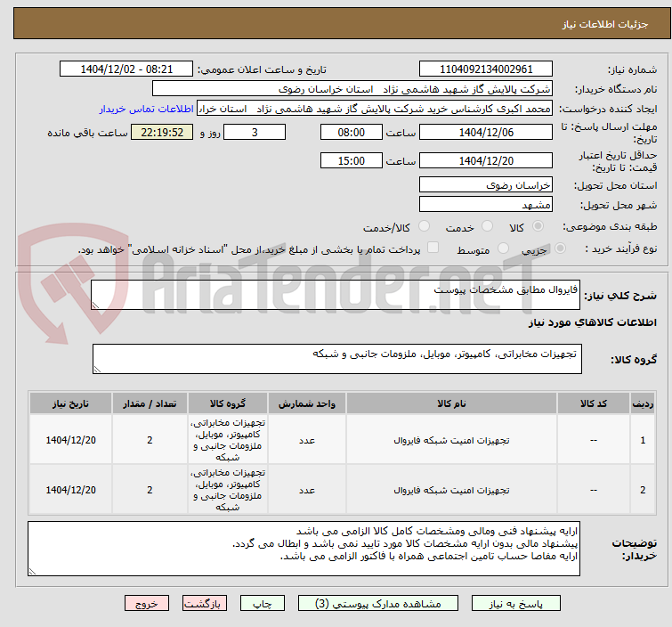Open مشاهده مدارک پیوستی (3) button
672x627 pixels.
point(378,604)
